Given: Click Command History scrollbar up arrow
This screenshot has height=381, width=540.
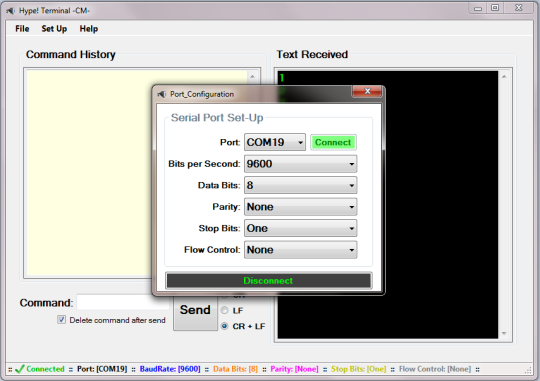Looking at the screenshot, I should (x=252, y=76).
